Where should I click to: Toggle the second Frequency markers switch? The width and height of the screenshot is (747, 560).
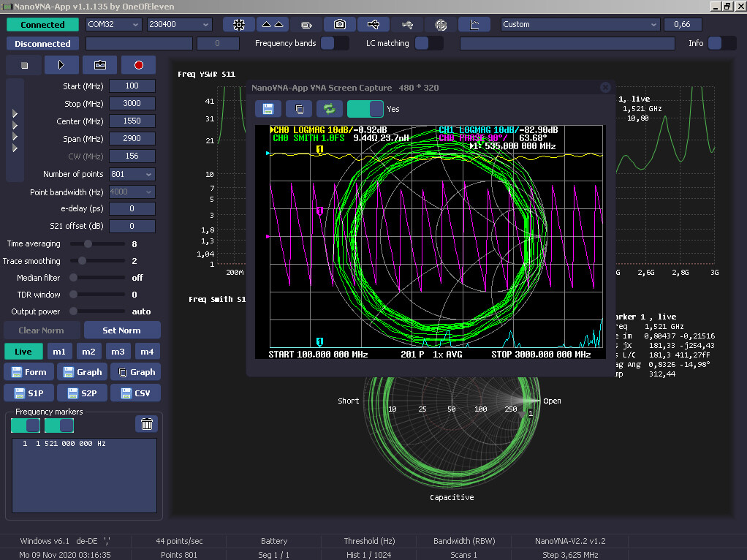59,425
